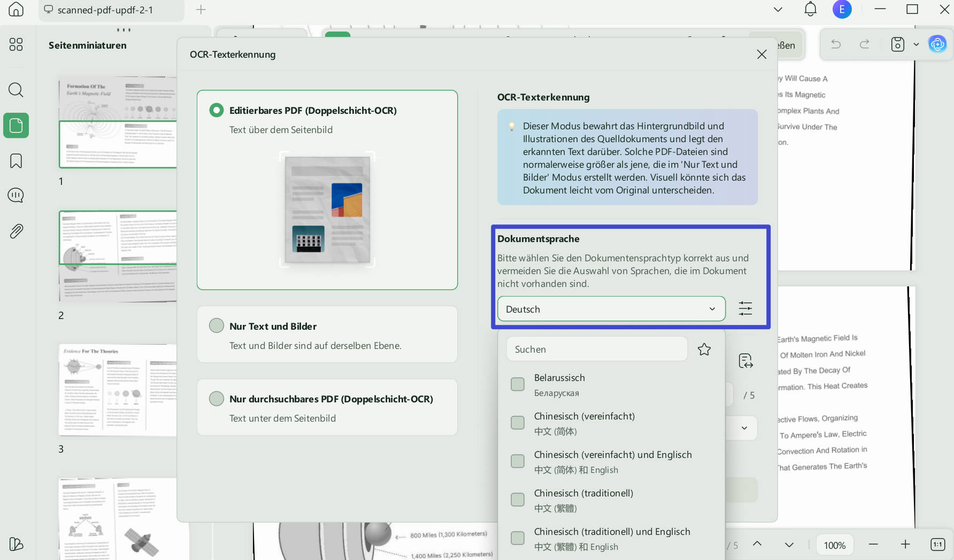
Task: Switch to scanned-pdf-updf-2-1 tab
Action: (111, 10)
